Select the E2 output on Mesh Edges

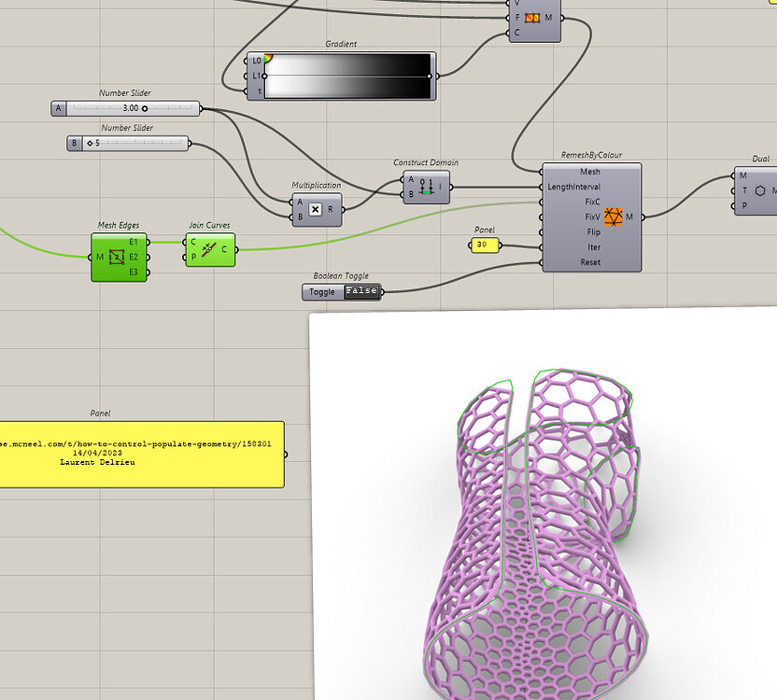point(148,255)
